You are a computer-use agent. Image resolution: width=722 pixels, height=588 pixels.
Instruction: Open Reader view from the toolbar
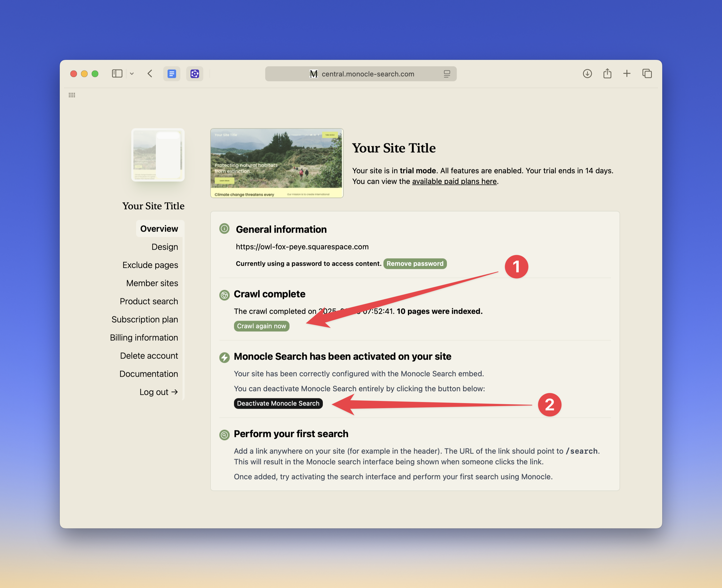click(172, 74)
